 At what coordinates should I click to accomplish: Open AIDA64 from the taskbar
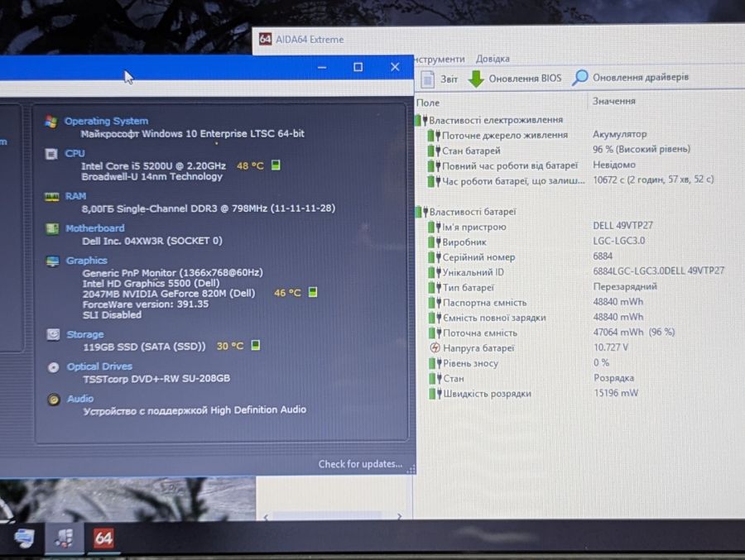(x=103, y=538)
